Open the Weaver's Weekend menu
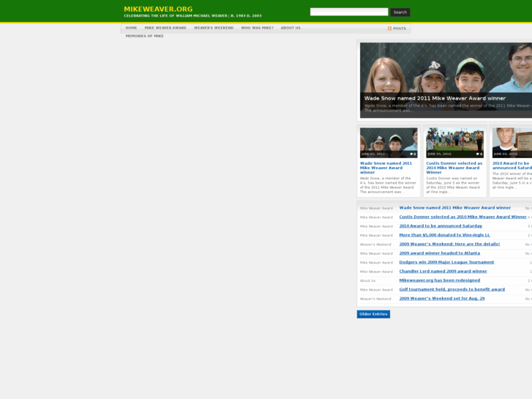Screen dimensions: 532x399 (x=214, y=28)
